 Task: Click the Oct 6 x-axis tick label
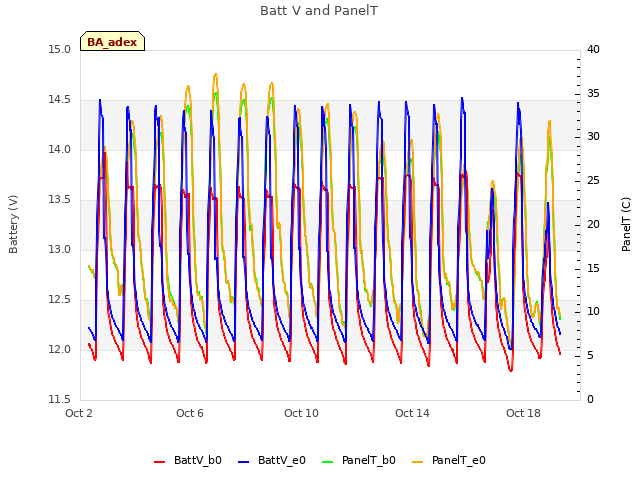tap(190, 413)
